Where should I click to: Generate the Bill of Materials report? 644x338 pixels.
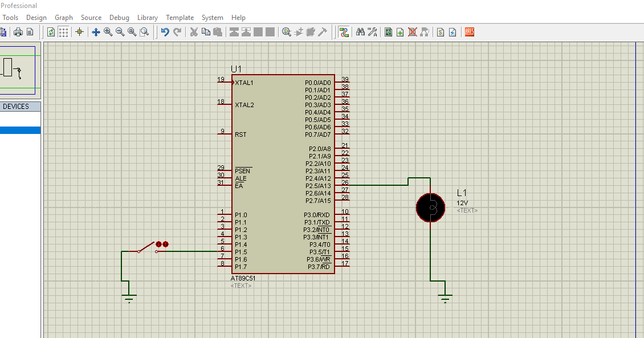(439, 32)
